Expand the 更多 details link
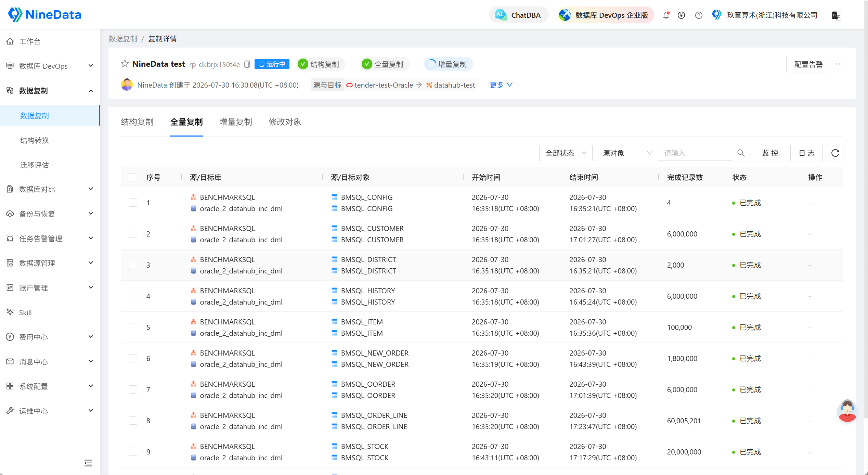This screenshot has width=868, height=475. click(x=501, y=85)
